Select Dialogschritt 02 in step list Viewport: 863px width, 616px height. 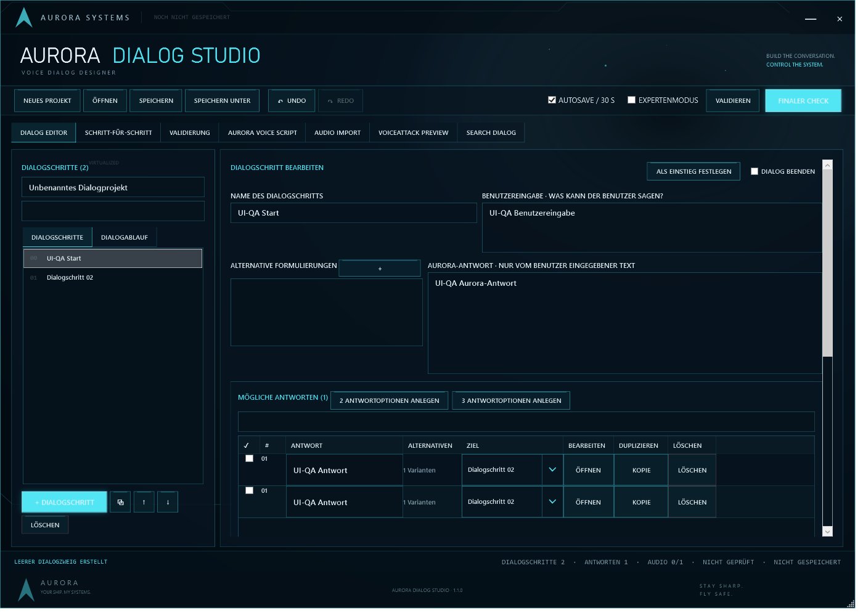point(113,277)
